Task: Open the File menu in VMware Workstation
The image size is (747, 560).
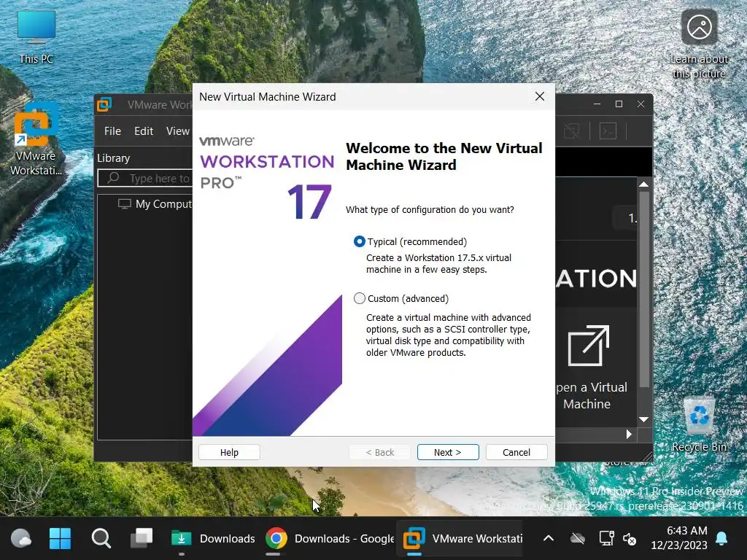Action: (112, 131)
